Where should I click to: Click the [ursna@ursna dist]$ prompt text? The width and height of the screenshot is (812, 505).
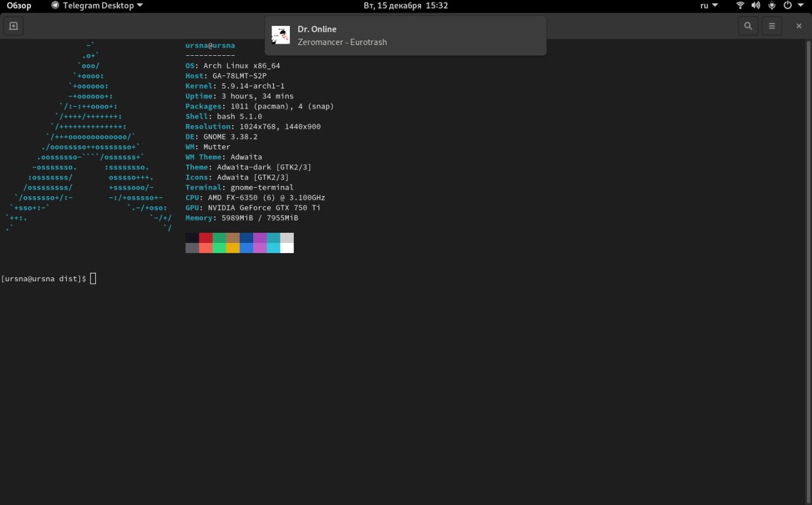(44, 279)
